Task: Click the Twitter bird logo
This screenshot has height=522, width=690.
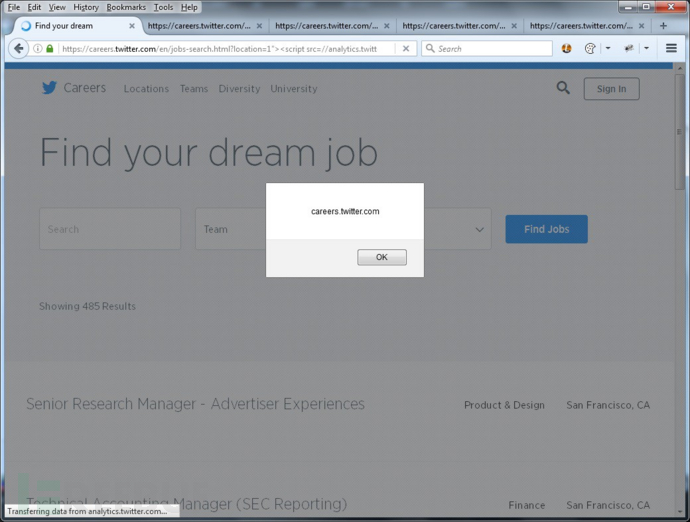Action: pos(49,88)
